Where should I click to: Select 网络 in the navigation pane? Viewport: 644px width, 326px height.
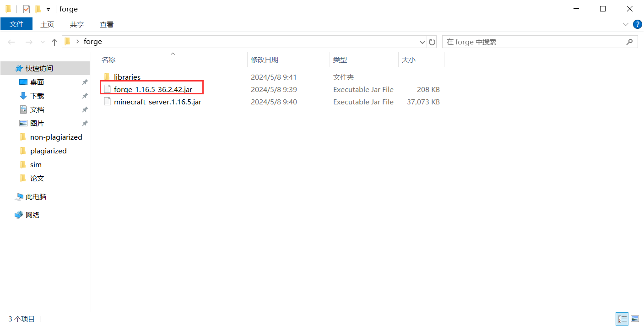tap(32, 215)
